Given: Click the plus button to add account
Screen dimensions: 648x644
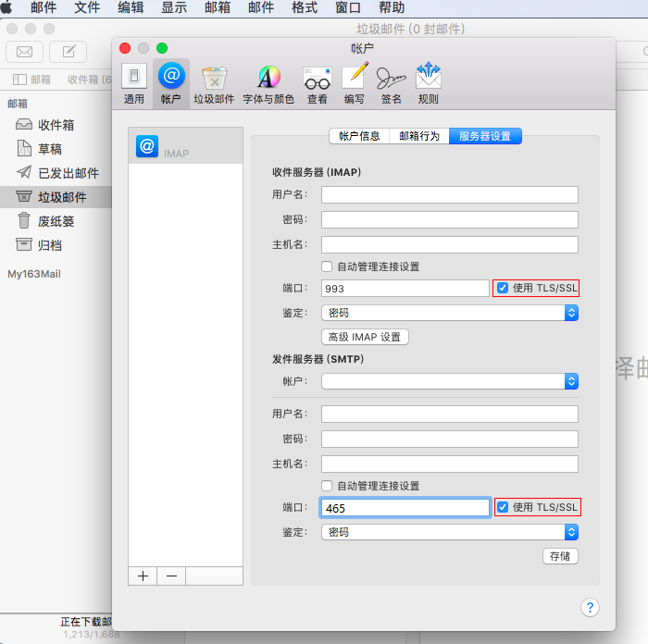Looking at the screenshot, I should click(x=143, y=576).
